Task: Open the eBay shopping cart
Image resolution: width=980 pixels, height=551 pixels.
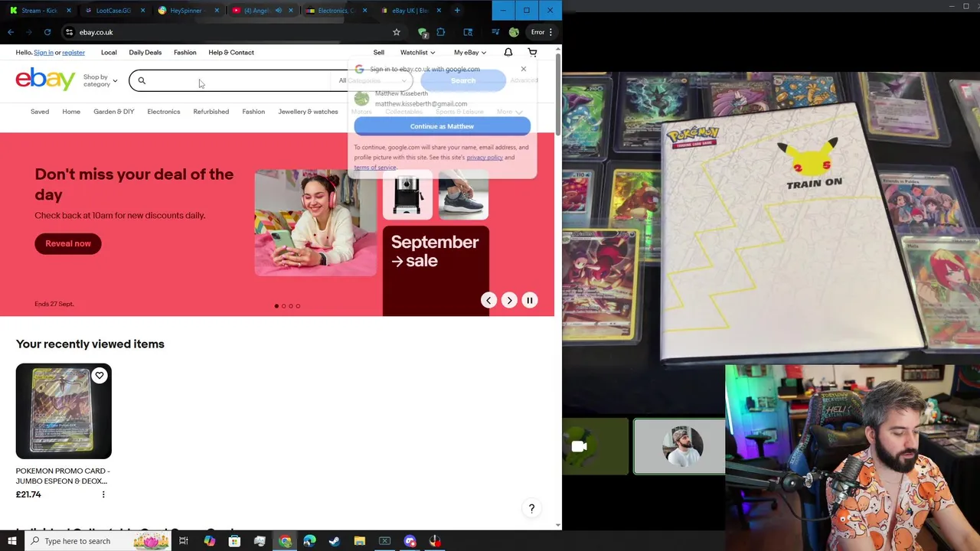Action: pos(532,52)
